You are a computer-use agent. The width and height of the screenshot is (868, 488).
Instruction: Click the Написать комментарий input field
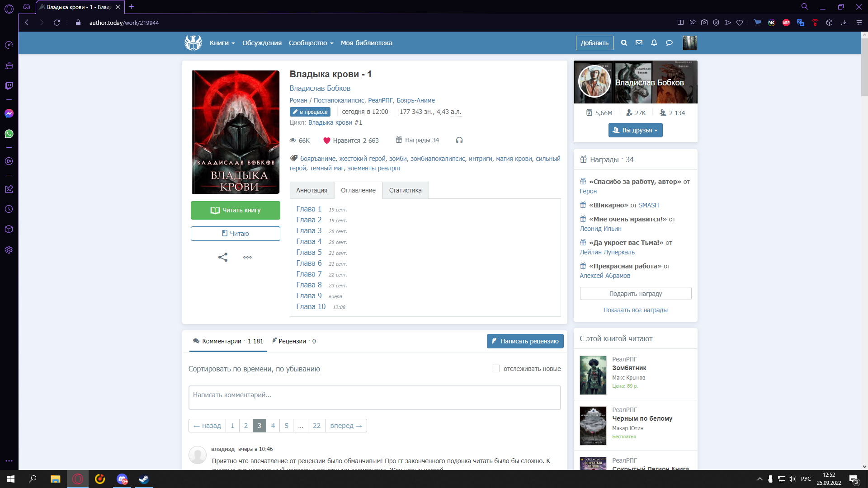(374, 397)
